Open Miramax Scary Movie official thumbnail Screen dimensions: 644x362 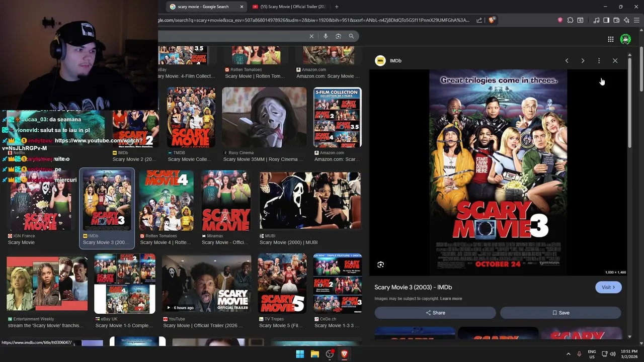pyautogui.click(x=226, y=200)
